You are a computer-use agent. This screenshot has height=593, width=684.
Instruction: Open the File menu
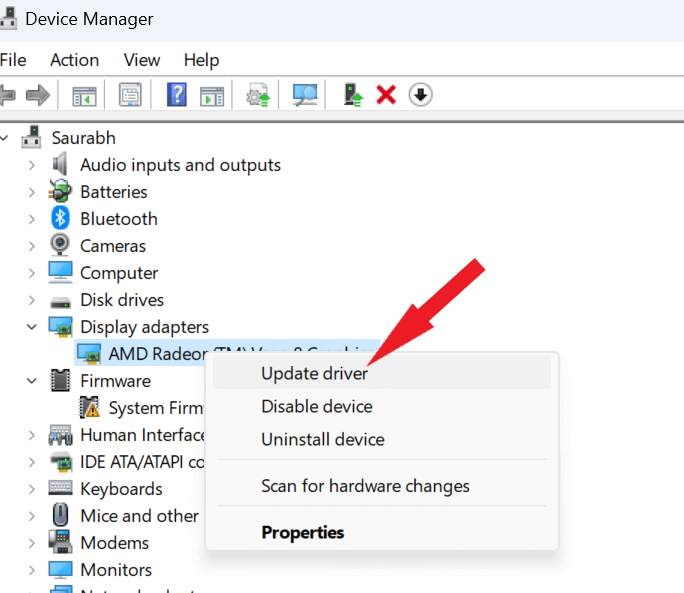point(13,60)
